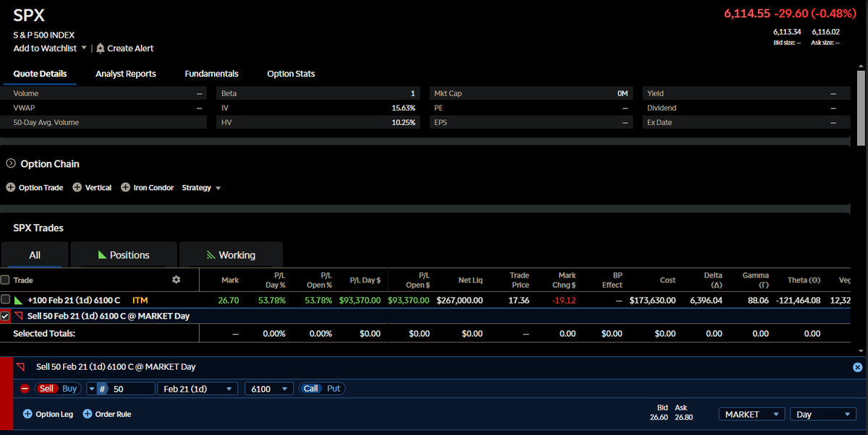Switch order side to Sell
868x435 pixels.
pyautogui.click(x=46, y=389)
